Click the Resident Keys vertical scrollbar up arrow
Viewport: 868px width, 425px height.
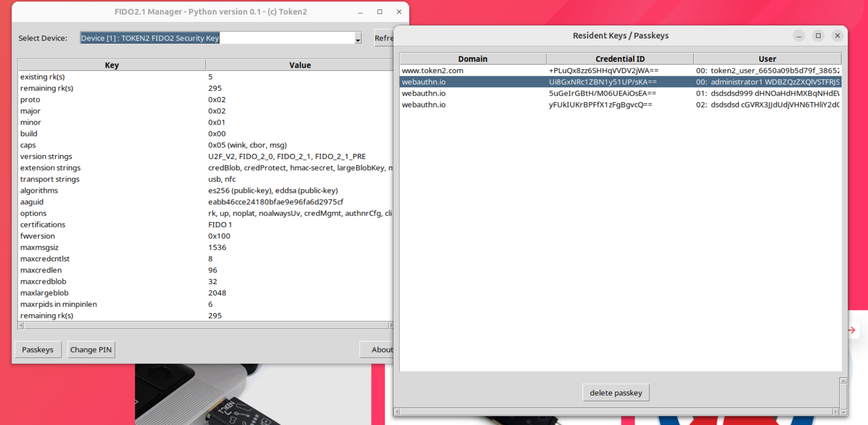point(843,381)
